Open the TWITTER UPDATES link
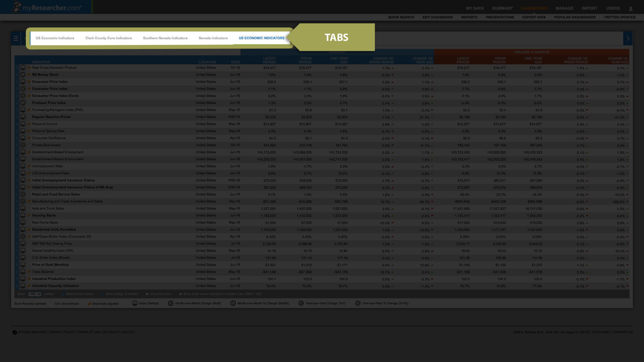 pyautogui.click(x=620, y=17)
